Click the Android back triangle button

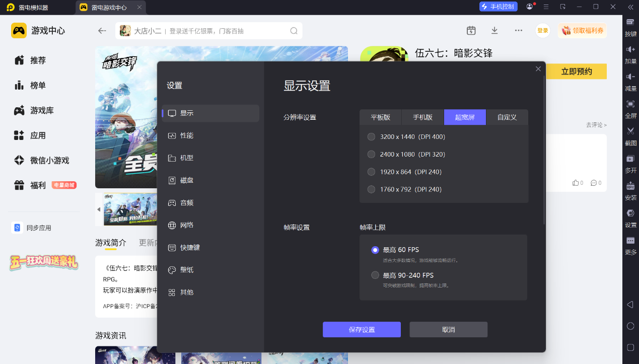630,305
